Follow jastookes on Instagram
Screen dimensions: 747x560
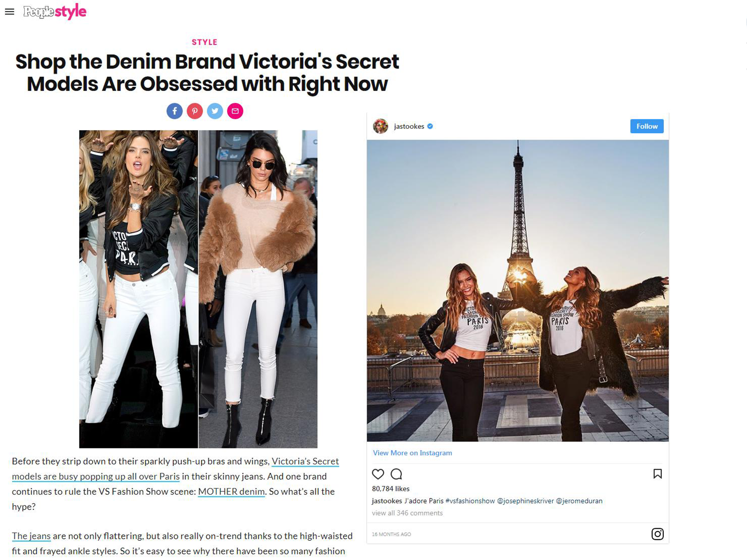click(x=647, y=126)
